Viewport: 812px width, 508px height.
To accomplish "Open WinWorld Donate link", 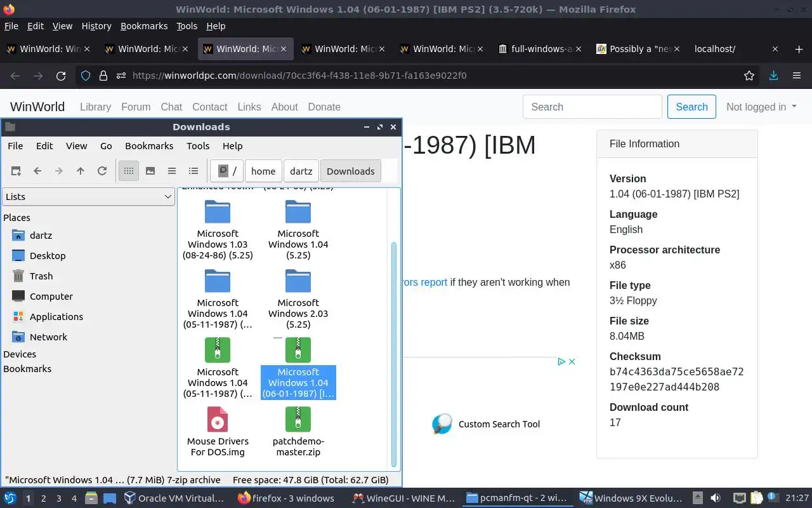I will [324, 107].
